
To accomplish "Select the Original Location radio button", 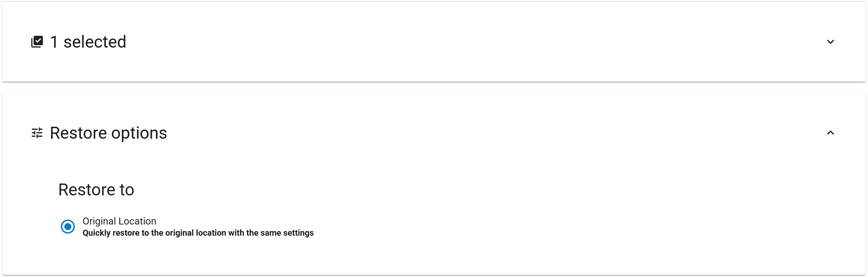I will click(x=68, y=227).
